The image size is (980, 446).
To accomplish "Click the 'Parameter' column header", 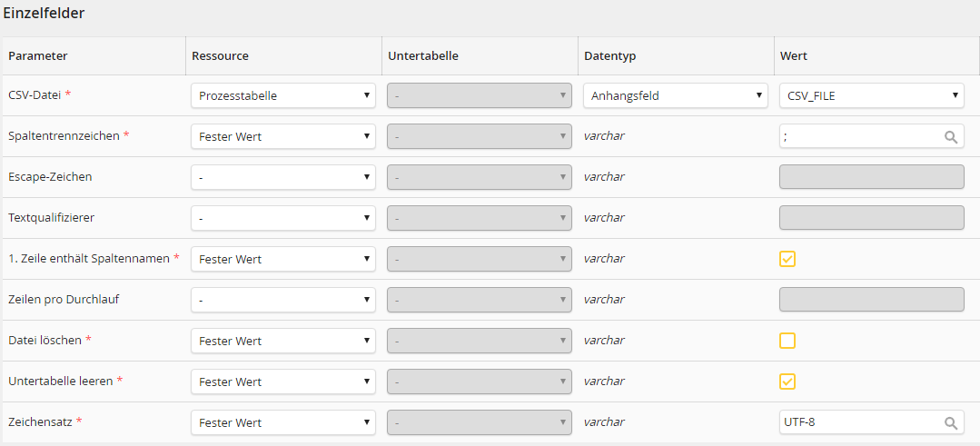I will pyautogui.click(x=38, y=56).
